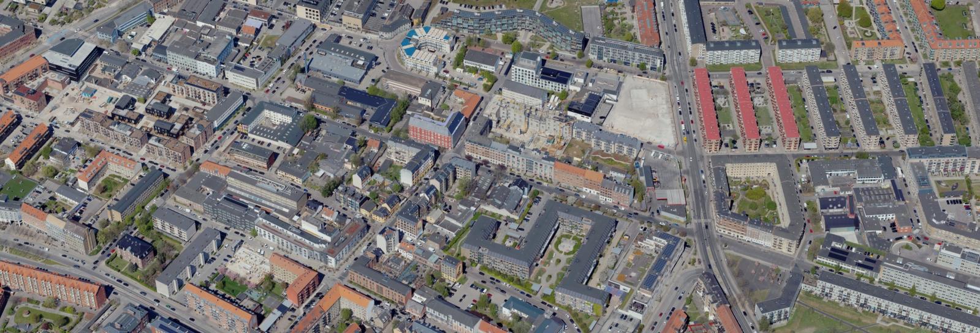Click the red brick building with dark roof at center
The image size is (980, 333).
(x=436, y=130)
